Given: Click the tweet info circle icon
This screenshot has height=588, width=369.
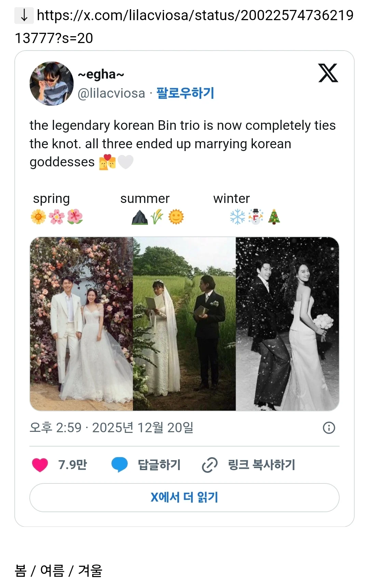Looking at the screenshot, I should [329, 428].
